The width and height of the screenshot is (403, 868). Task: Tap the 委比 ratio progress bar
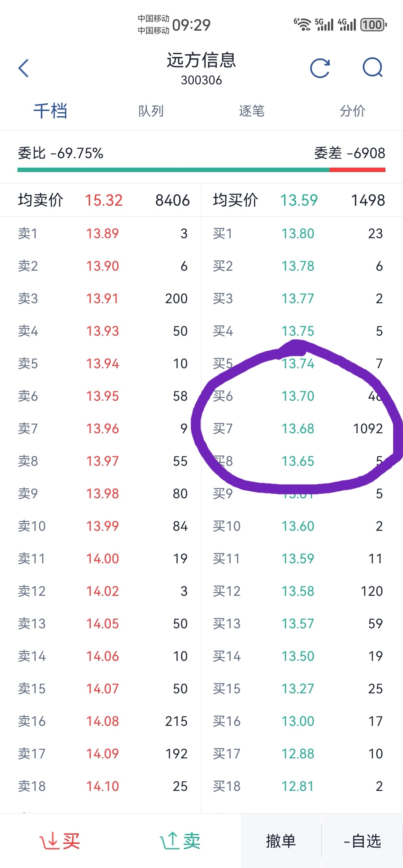(x=201, y=170)
